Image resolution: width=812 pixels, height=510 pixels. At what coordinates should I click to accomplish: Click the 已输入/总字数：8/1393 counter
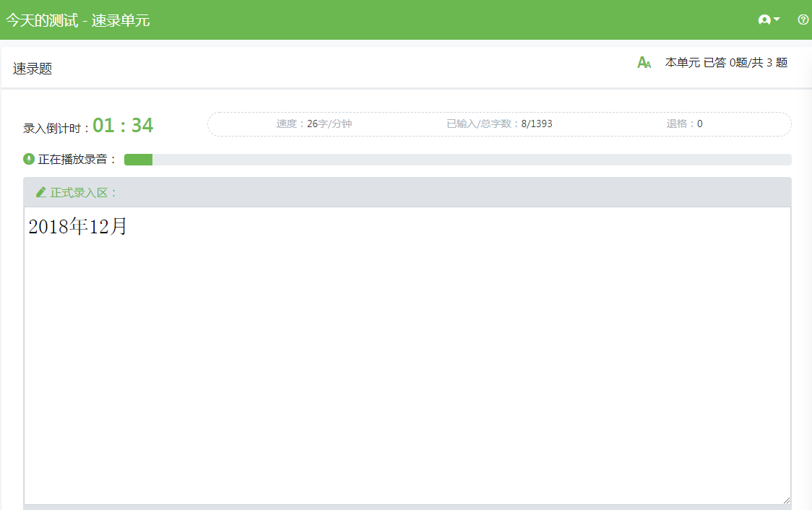[499, 124]
